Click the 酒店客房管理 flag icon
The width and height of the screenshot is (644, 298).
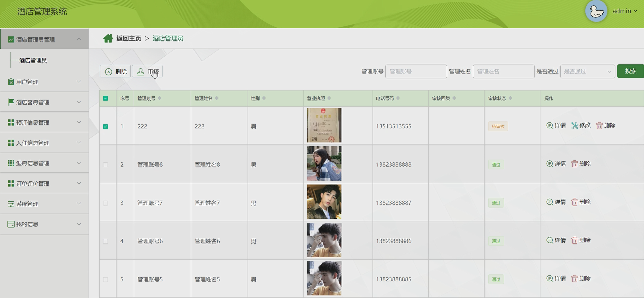(11, 102)
